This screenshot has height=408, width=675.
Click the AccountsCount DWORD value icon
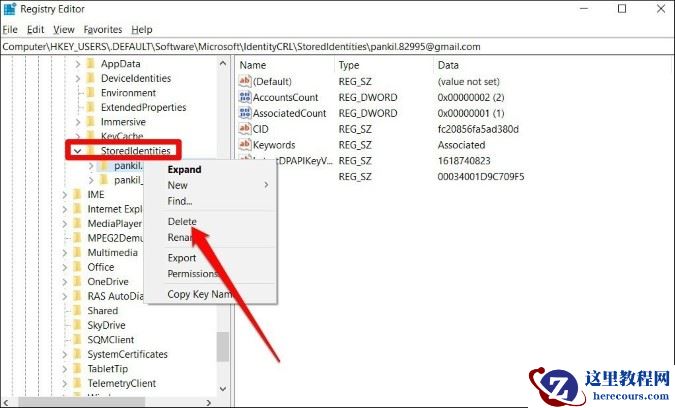click(245, 97)
